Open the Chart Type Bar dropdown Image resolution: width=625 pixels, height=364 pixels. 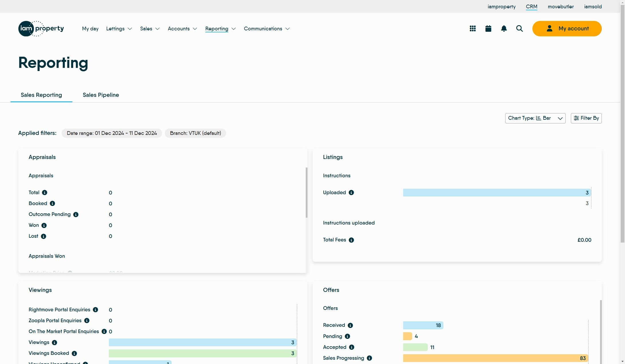[x=535, y=118]
